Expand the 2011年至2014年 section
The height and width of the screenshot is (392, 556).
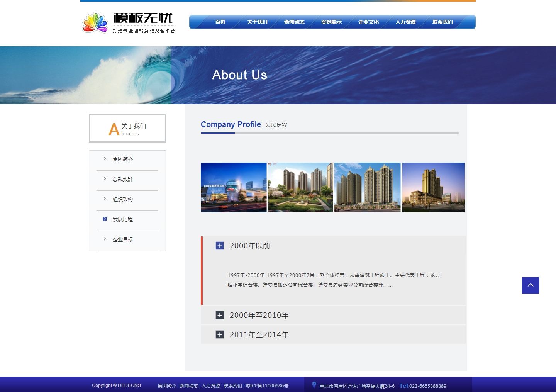tap(220, 334)
